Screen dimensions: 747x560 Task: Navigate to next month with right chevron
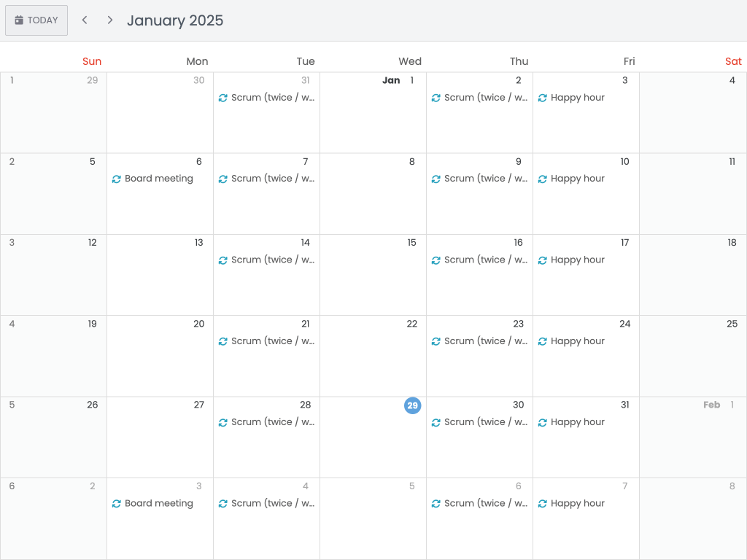[x=109, y=20]
